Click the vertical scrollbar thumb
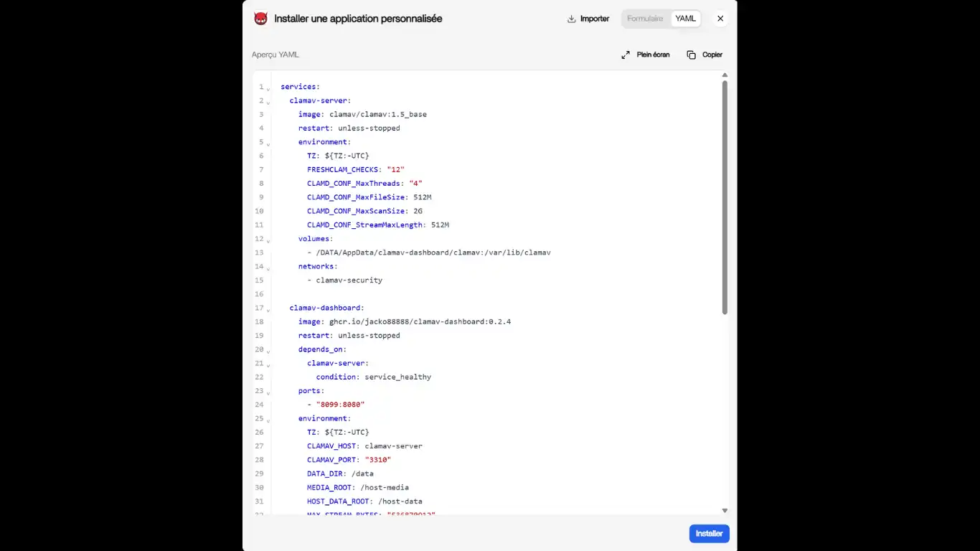The image size is (980, 551). (725, 197)
